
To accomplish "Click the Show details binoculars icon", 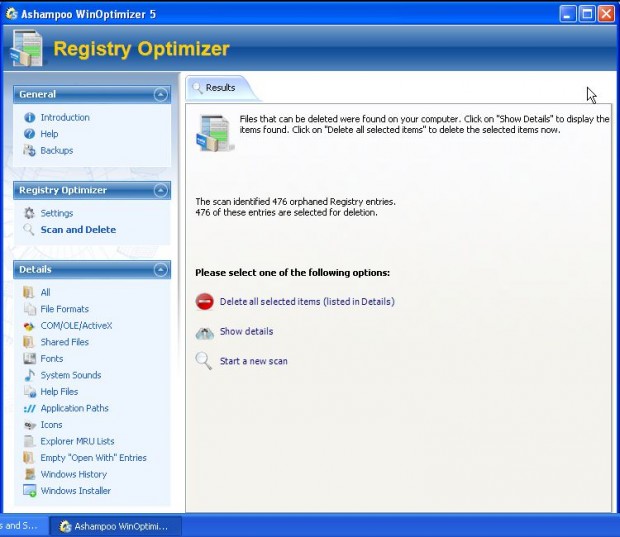I will [205, 333].
